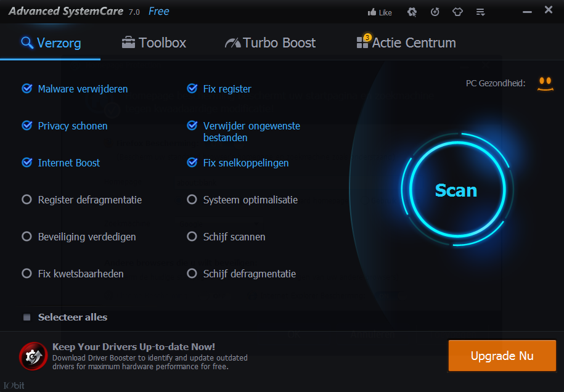The height and width of the screenshot is (392, 564).
Task: Go to the Actie Centrum tab
Action: (406, 43)
